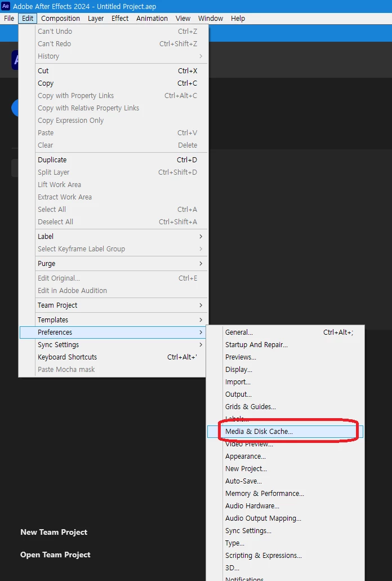Choose Cut from the Edit menu
This screenshot has height=581, width=392.
pyautogui.click(x=113, y=71)
